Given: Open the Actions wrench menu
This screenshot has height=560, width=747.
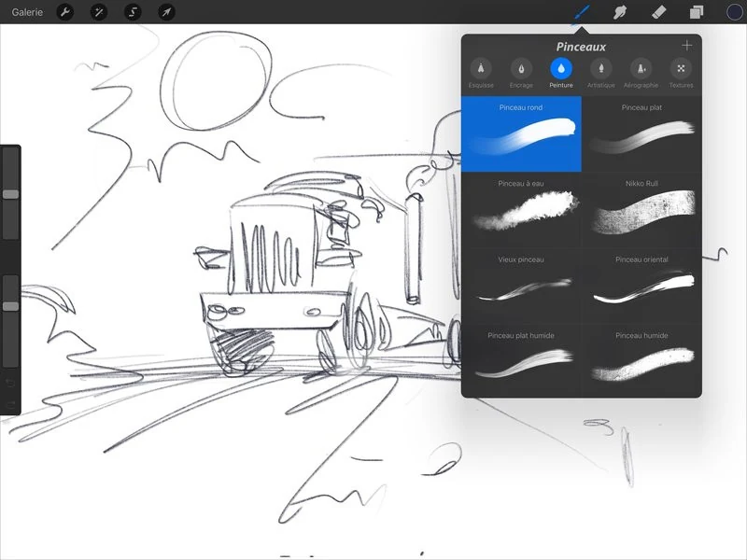Looking at the screenshot, I should pyautogui.click(x=65, y=12).
